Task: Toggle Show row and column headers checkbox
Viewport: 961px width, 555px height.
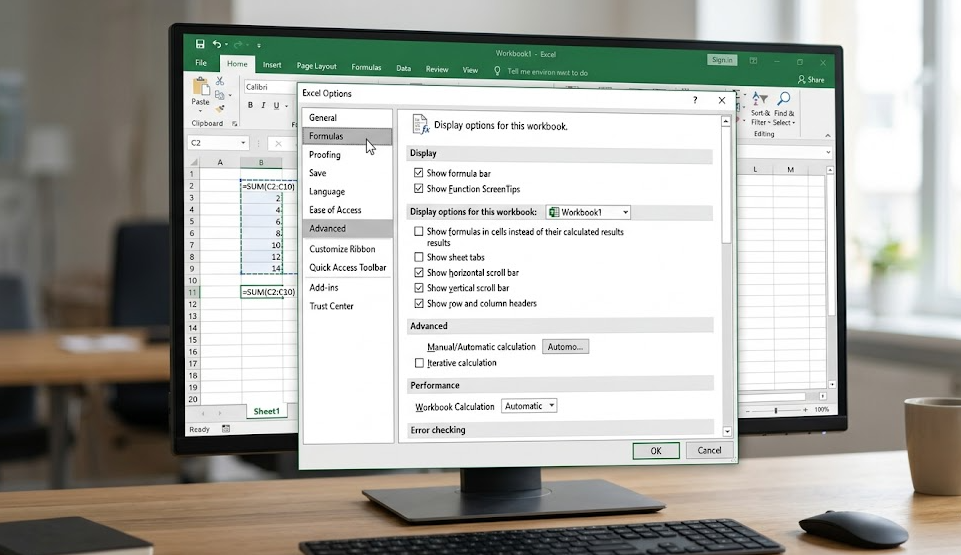Action: 419,303
